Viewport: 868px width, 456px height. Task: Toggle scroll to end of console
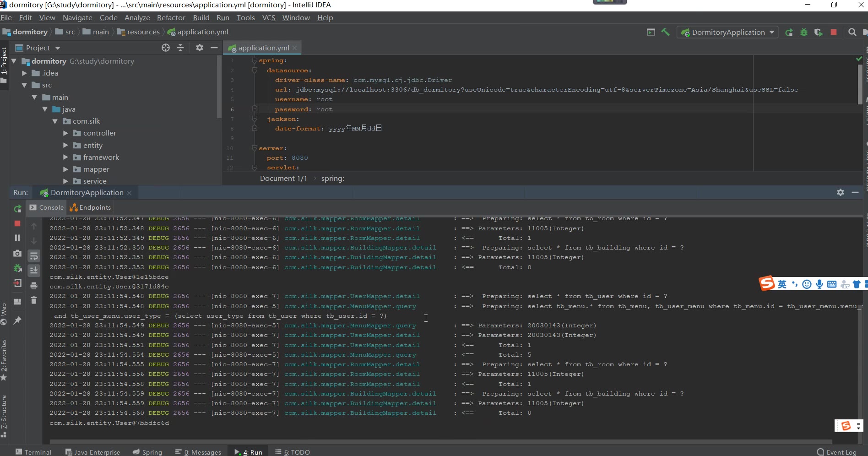point(34,271)
